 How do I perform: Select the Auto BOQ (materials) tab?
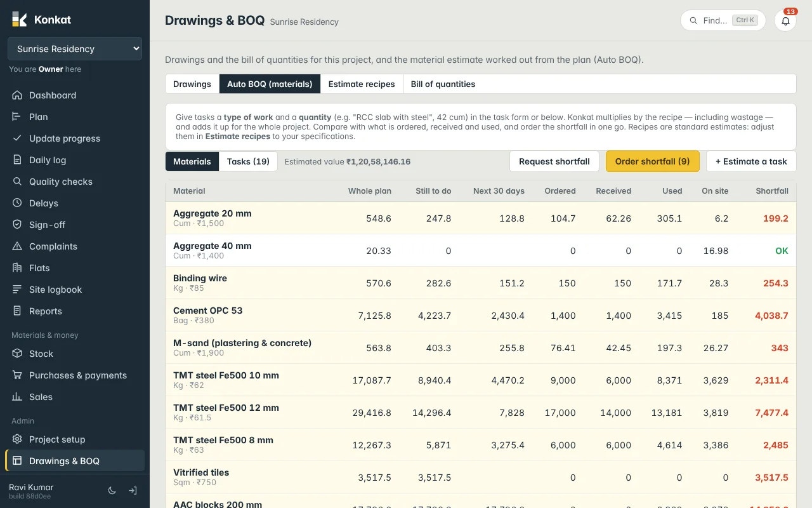(270, 84)
